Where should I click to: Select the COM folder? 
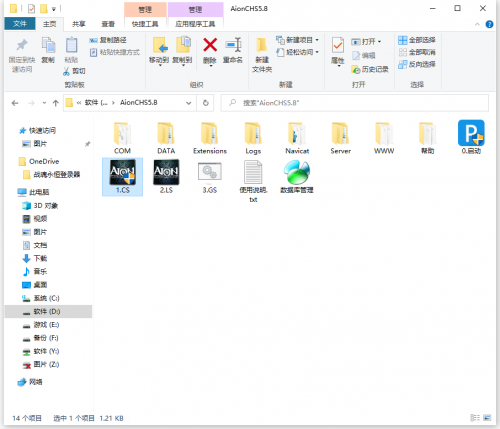(122, 138)
